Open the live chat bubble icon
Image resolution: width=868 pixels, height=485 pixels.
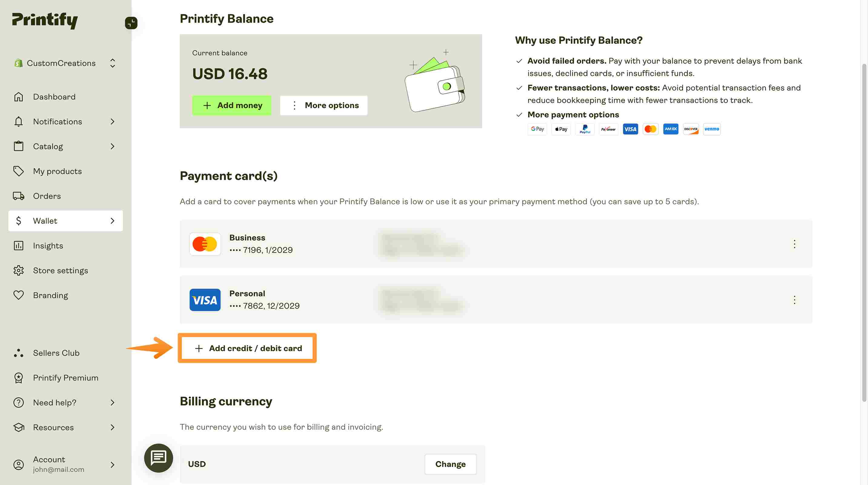pyautogui.click(x=158, y=458)
